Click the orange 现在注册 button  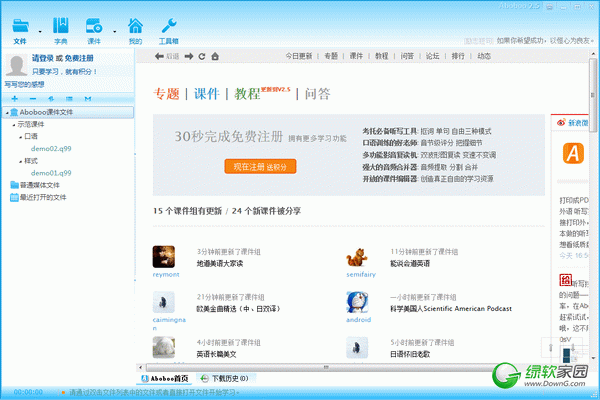(x=260, y=167)
